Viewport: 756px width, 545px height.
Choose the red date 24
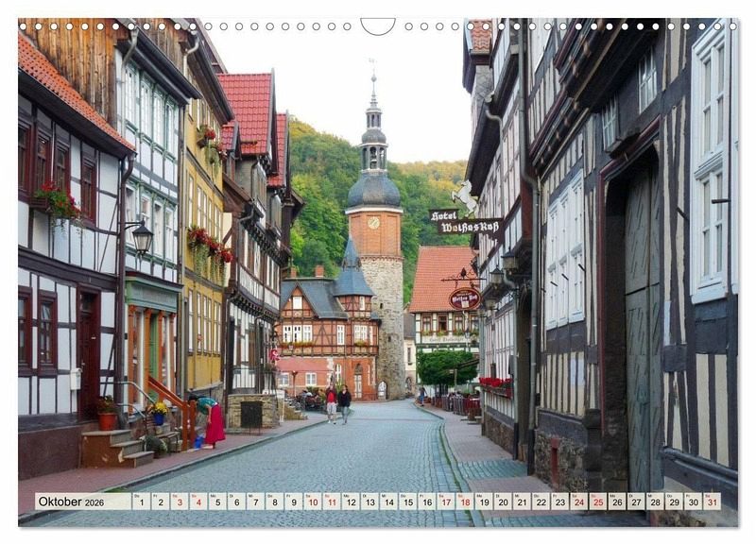tap(579, 502)
